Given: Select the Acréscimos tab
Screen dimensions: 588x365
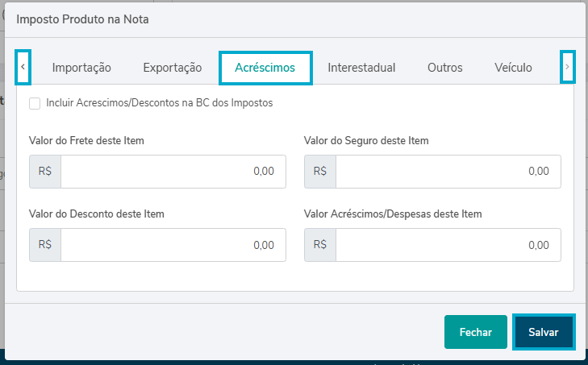Looking at the screenshot, I should (x=265, y=68).
